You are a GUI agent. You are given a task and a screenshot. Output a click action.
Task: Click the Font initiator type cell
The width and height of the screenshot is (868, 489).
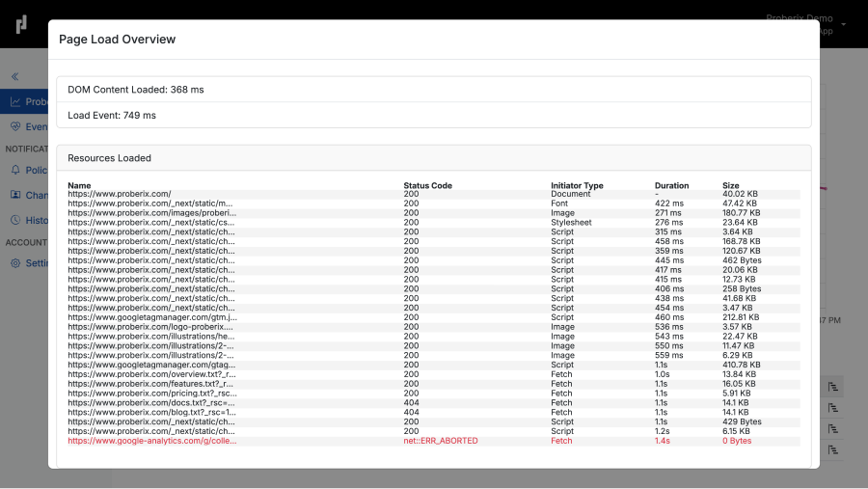click(x=559, y=204)
